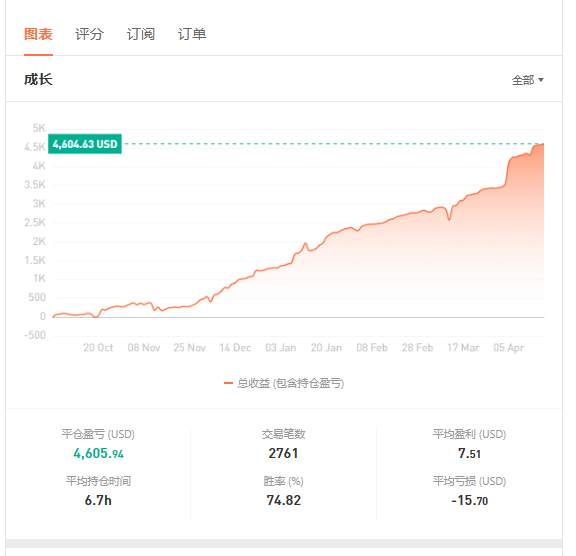Click the 平均持仓时间 label
The width and height of the screenshot is (576, 556).
coord(98,481)
